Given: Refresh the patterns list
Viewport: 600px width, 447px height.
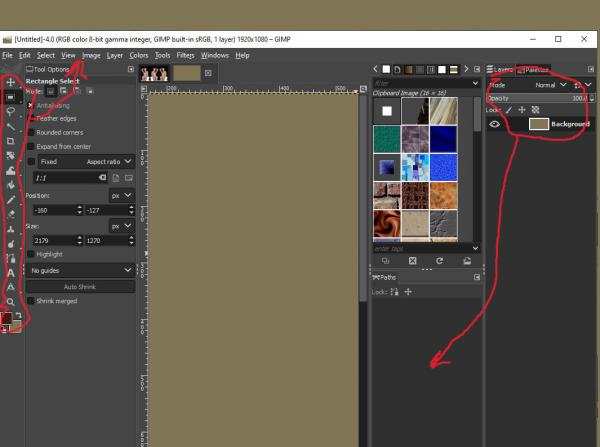Looking at the screenshot, I should [439, 261].
